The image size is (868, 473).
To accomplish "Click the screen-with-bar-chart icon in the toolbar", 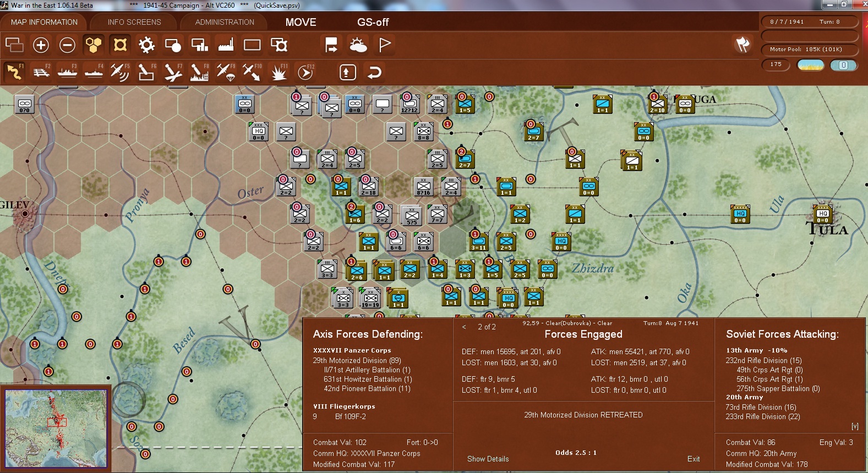I will pyautogui.click(x=199, y=45).
